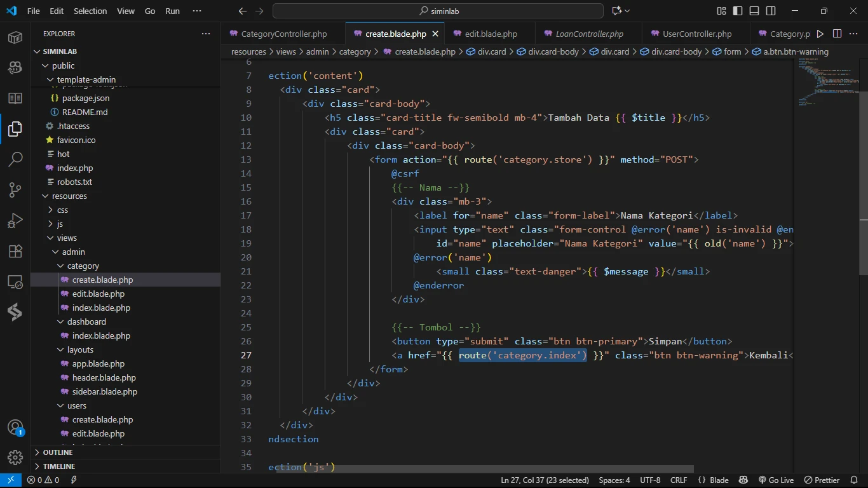Open the Accounts menu icon

click(x=15, y=428)
